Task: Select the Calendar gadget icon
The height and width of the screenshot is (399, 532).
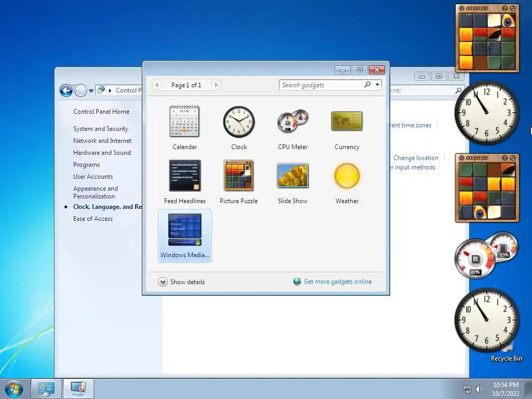Action: [184, 122]
